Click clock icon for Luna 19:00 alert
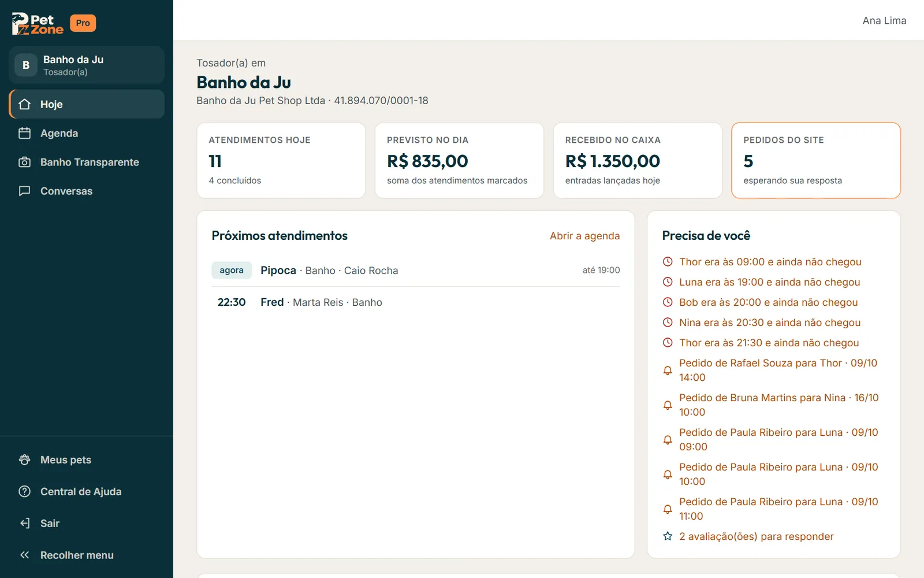 pyautogui.click(x=668, y=282)
